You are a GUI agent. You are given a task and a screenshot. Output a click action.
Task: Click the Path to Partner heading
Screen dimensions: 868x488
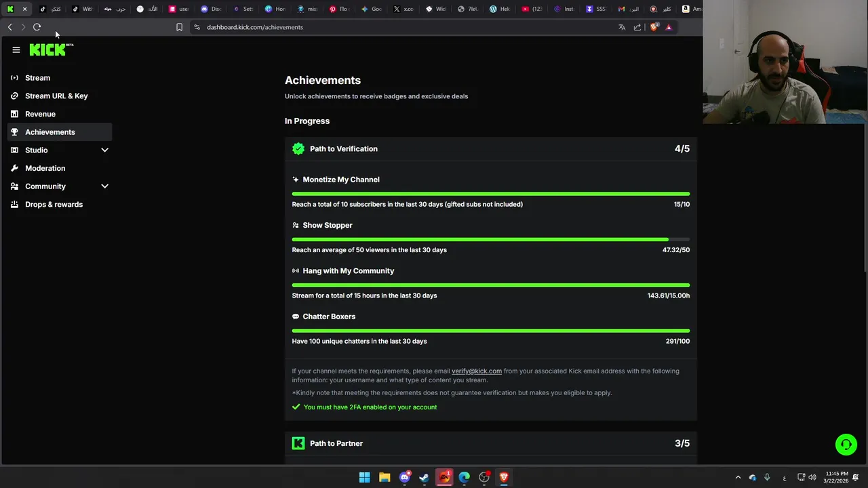pyautogui.click(x=336, y=443)
